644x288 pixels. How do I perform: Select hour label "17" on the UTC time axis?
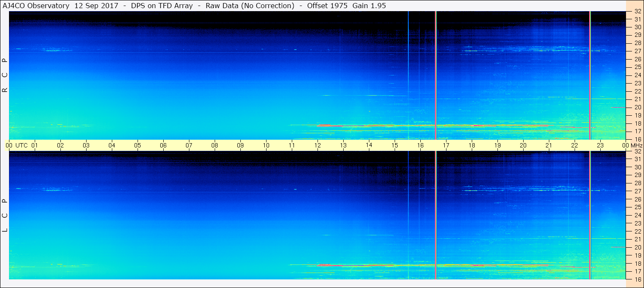pyautogui.click(x=446, y=145)
